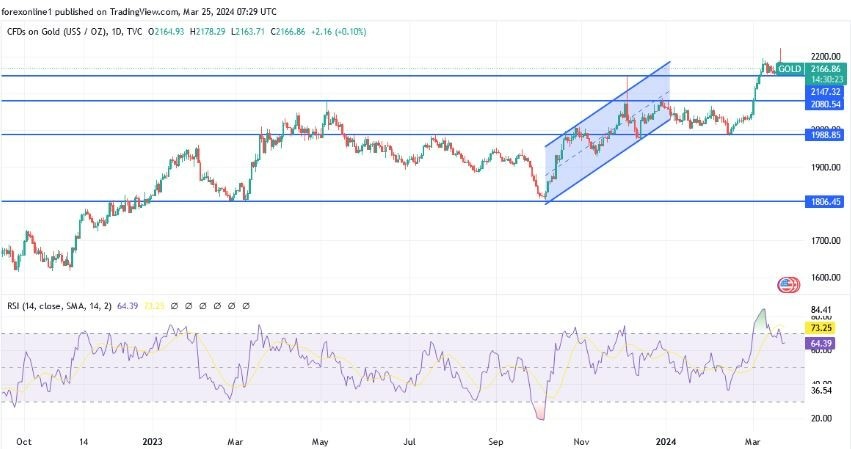Click the Jul label on the time axis
Image resolution: width=851 pixels, height=449 pixels.
pyautogui.click(x=410, y=442)
